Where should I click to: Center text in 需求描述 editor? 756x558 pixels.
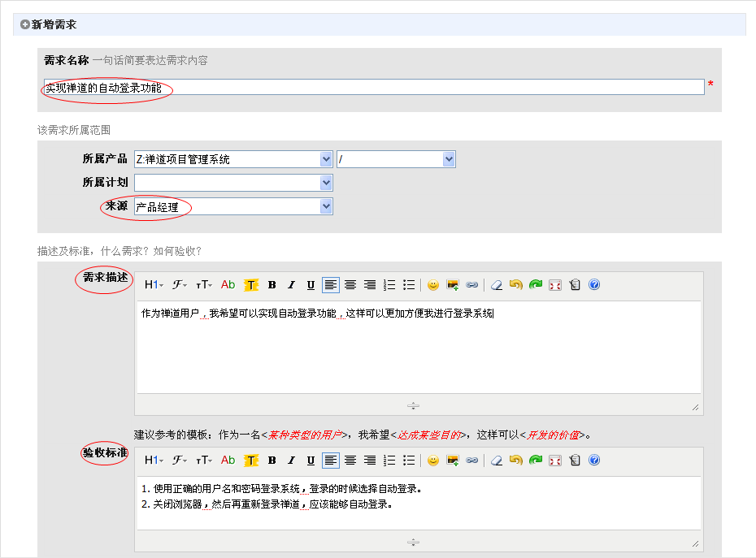tap(350, 285)
